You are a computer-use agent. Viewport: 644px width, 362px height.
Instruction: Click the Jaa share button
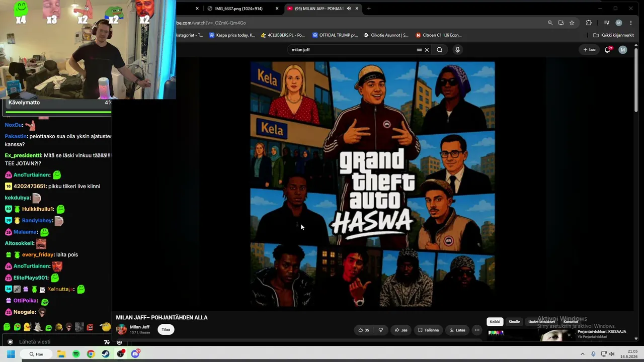point(401,330)
